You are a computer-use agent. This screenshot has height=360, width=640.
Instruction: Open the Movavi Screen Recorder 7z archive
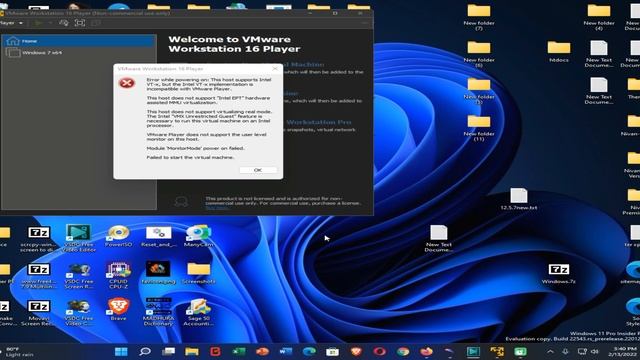pos(38,312)
